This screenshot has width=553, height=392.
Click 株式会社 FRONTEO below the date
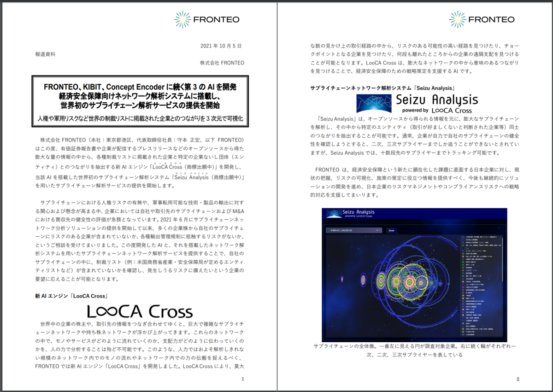(x=222, y=63)
